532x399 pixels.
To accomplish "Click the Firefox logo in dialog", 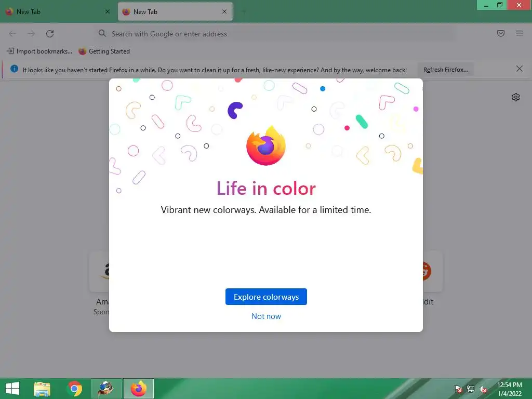I will 266,146.
